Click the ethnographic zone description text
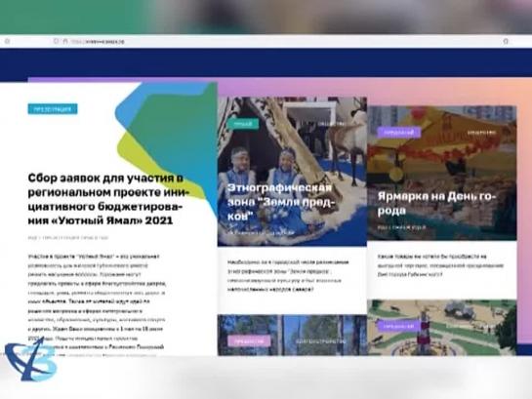The image size is (532, 399). point(288,276)
